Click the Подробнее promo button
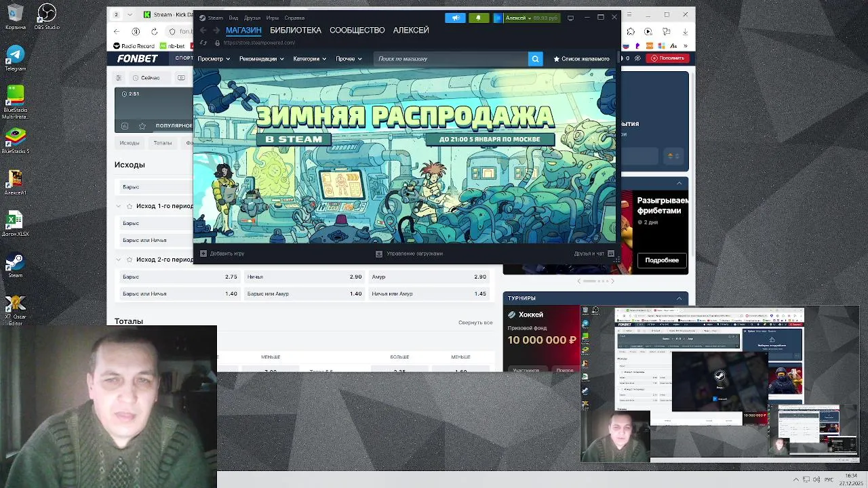 (x=662, y=260)
